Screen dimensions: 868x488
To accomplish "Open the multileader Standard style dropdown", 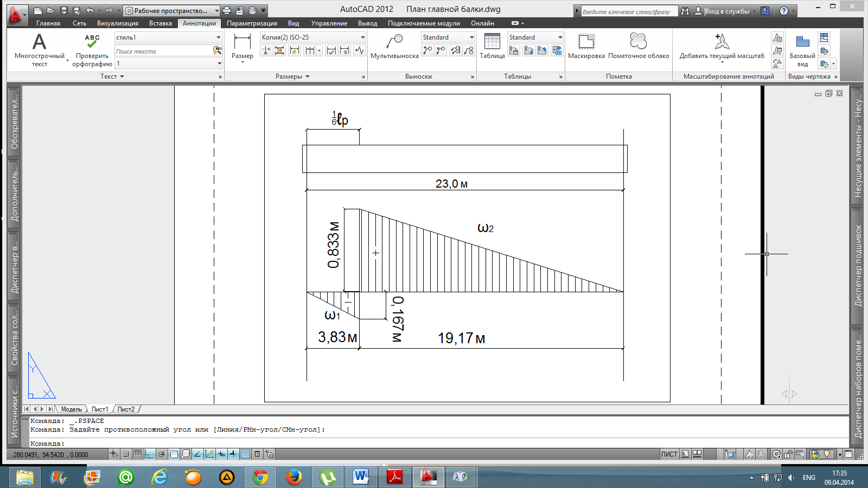I will pos(448,37).
